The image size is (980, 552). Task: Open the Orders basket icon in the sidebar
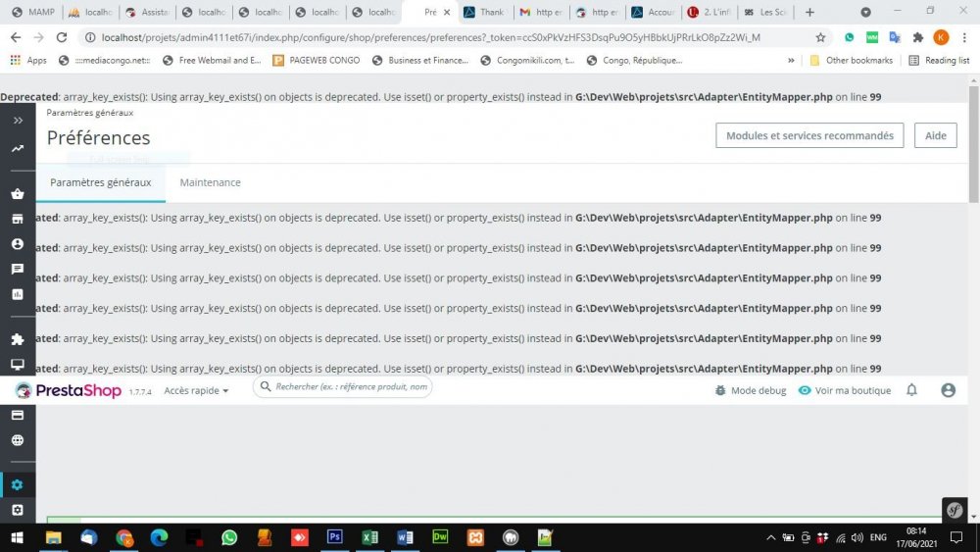pyautogui.click(x=18, y=194)
